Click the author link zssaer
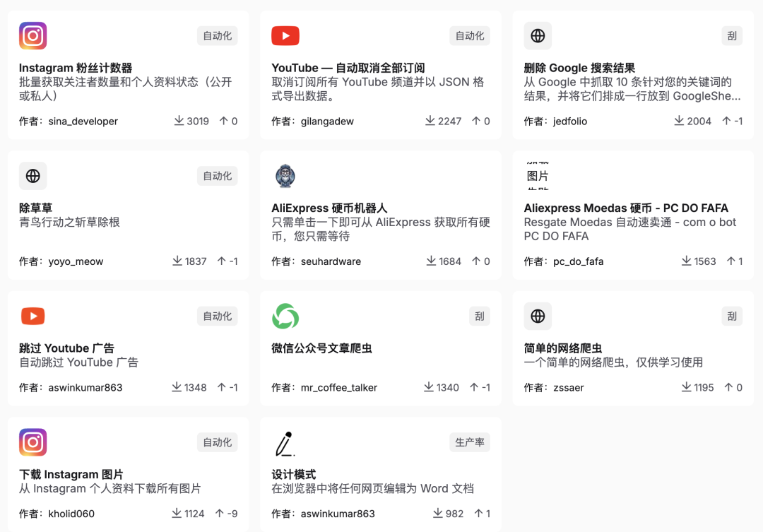This screenshot has height=532, width=763. pos(569,387)
